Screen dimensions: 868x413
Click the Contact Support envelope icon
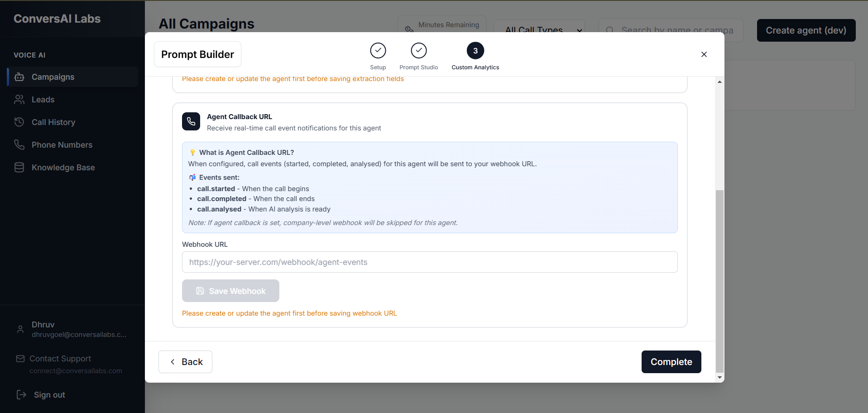[x=20, y=359]
